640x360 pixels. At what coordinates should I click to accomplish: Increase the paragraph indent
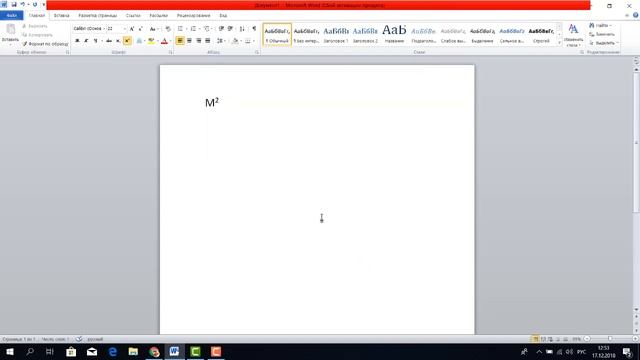tap(230, 29)
